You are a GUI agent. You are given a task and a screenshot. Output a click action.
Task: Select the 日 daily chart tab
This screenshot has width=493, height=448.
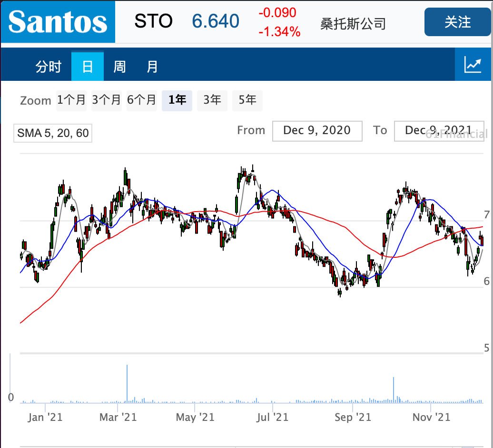pos(88,67)
